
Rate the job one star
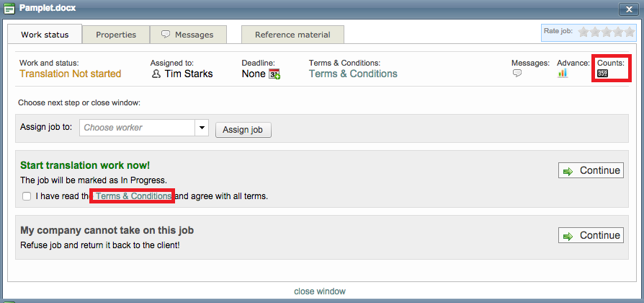(x=585, y=32)
